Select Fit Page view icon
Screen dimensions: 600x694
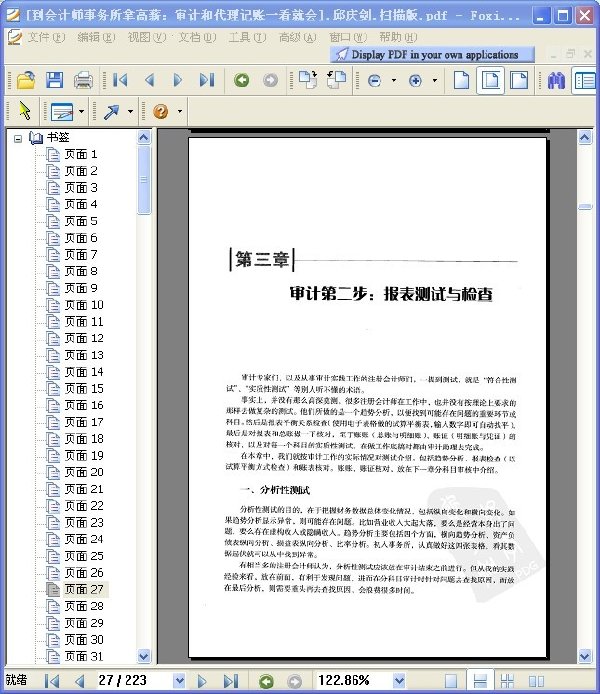point(491,80)
